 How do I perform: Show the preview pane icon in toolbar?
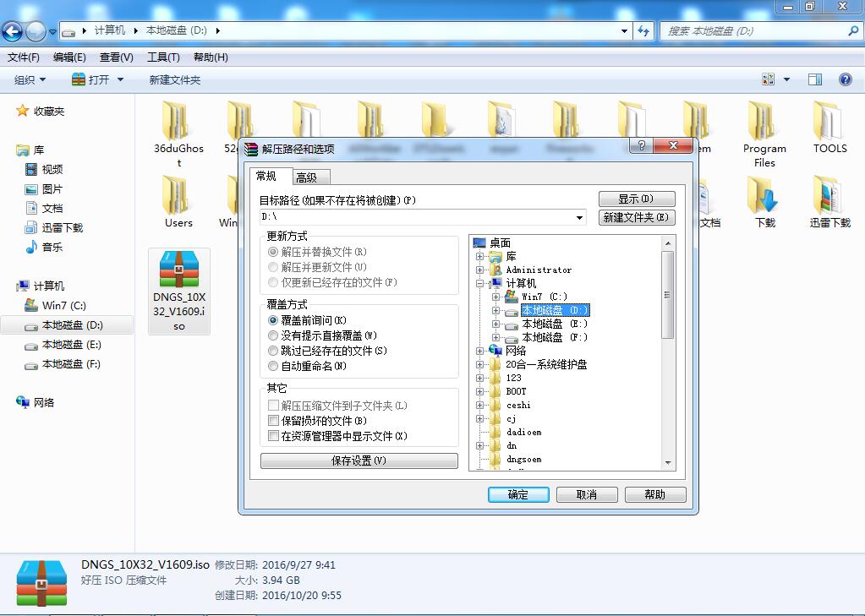pos(813,79)
